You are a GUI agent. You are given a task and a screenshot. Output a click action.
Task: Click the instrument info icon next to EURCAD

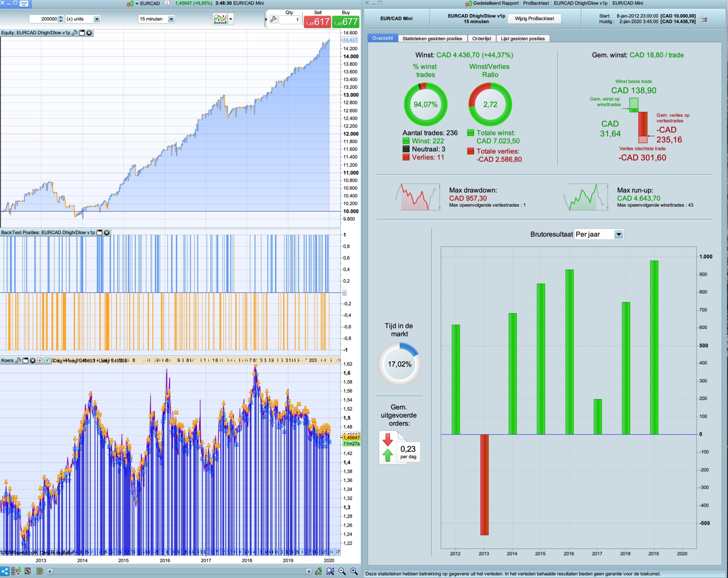pyautogui.click(x=167, y=3)
